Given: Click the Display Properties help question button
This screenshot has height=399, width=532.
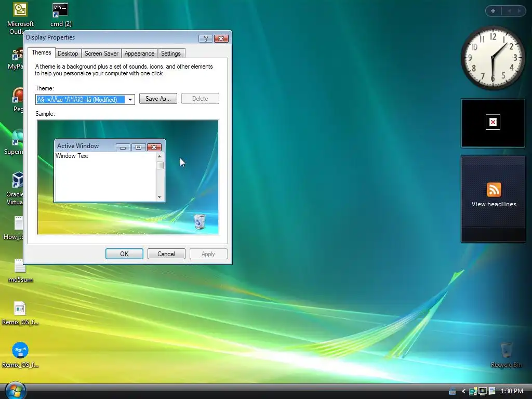Looking at the screenshot, I should pyautogui.click(x=205, y=38).
